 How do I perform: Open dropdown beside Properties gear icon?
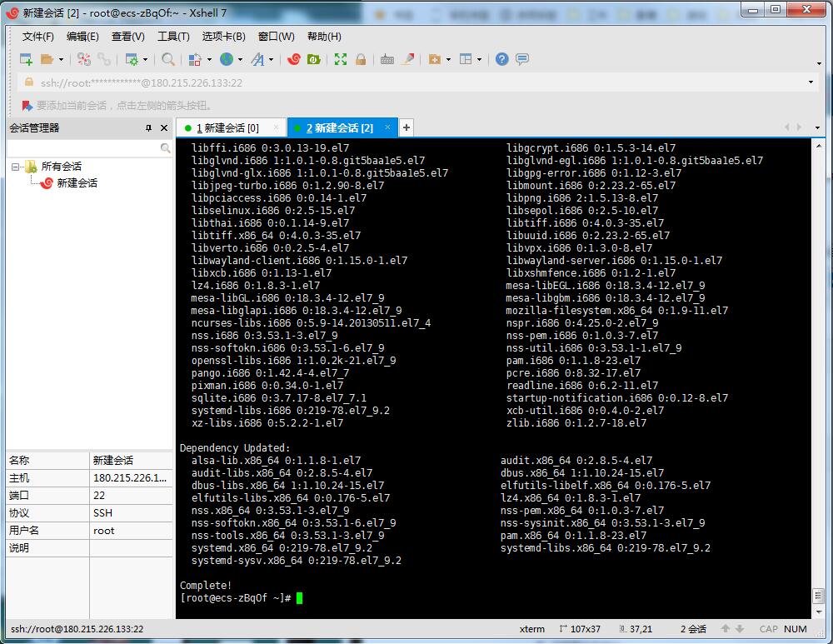pos(146,59)
